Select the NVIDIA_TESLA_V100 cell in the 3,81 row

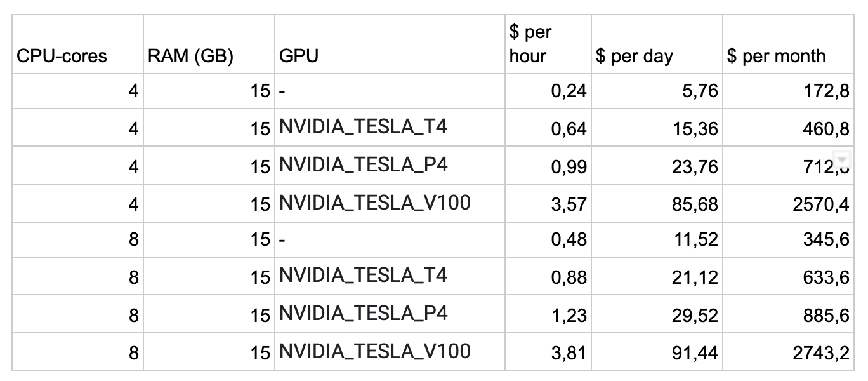[390, 351]
